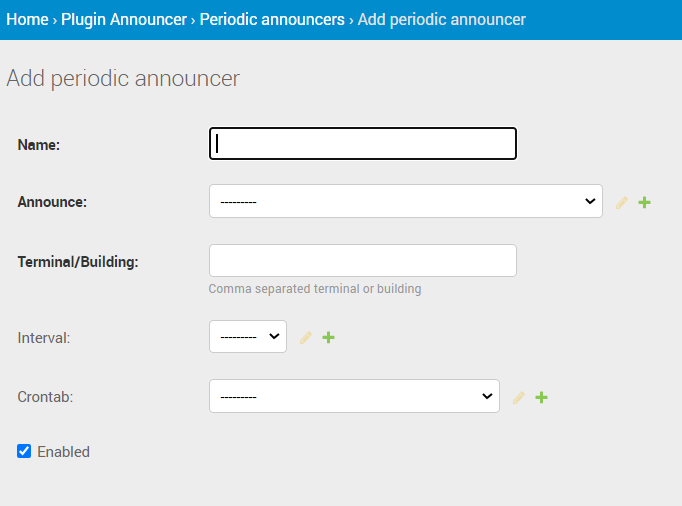Click the pencil edit icon beside Announce
This screenshot has height=506, width=682.
(622, 202)
